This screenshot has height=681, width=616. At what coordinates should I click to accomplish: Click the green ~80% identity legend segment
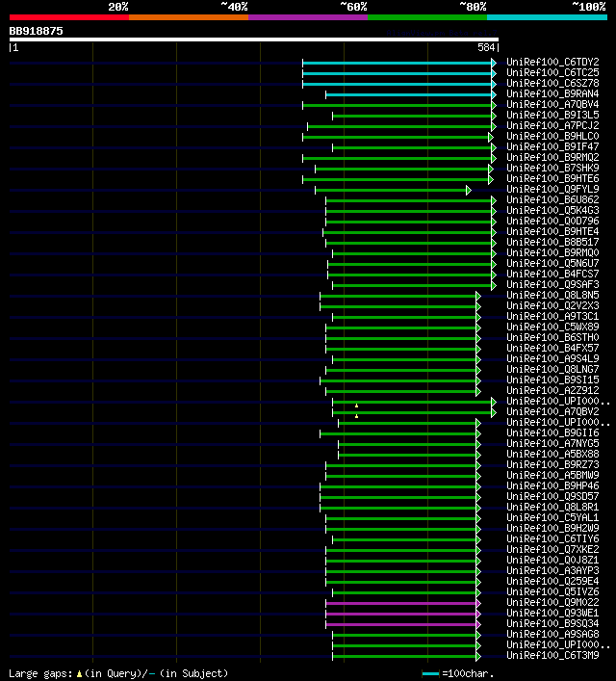pyautogui.click(x=427, y=17)
